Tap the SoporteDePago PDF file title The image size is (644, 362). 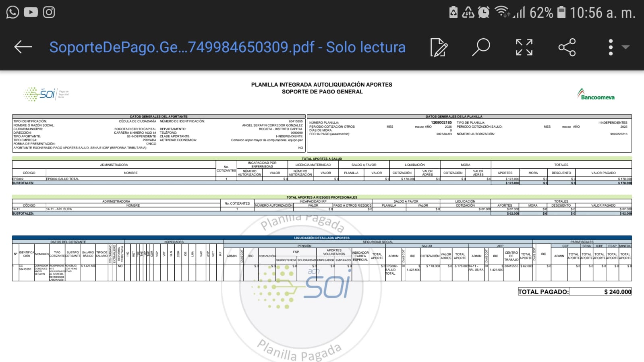click(227, 47)
